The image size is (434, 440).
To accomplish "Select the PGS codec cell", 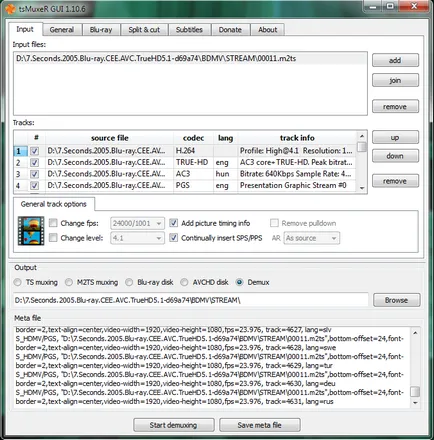I will [193, 185].
